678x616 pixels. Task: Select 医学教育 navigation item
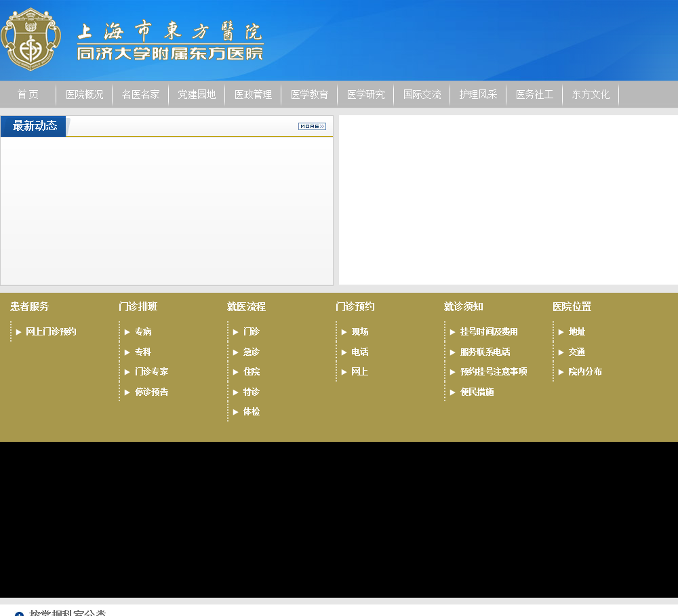tap(309, 94)
